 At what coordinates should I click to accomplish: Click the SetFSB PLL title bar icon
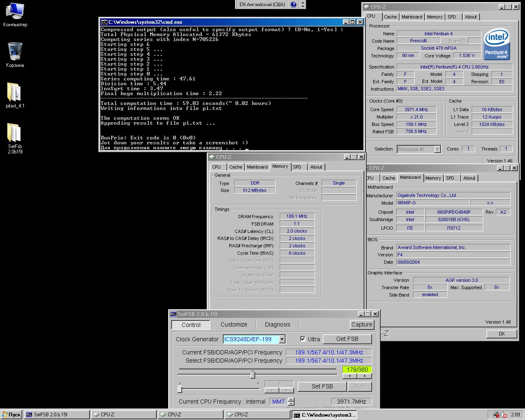pyautogui.click(x=173, y=314)
